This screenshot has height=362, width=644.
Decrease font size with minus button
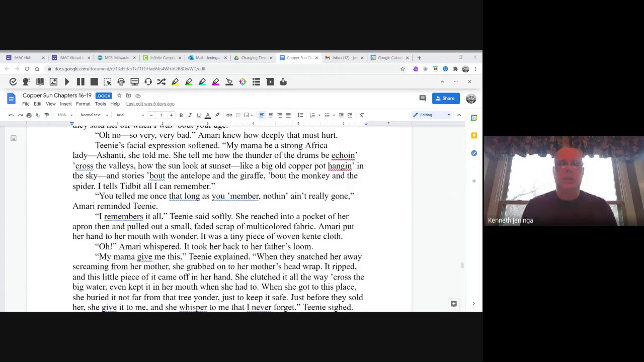coord(151,115)
